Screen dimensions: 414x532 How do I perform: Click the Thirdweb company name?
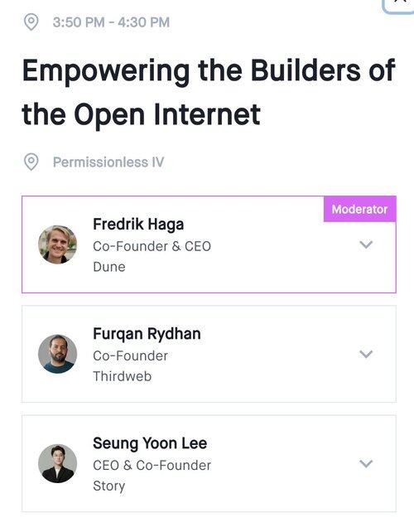(122, 376)
